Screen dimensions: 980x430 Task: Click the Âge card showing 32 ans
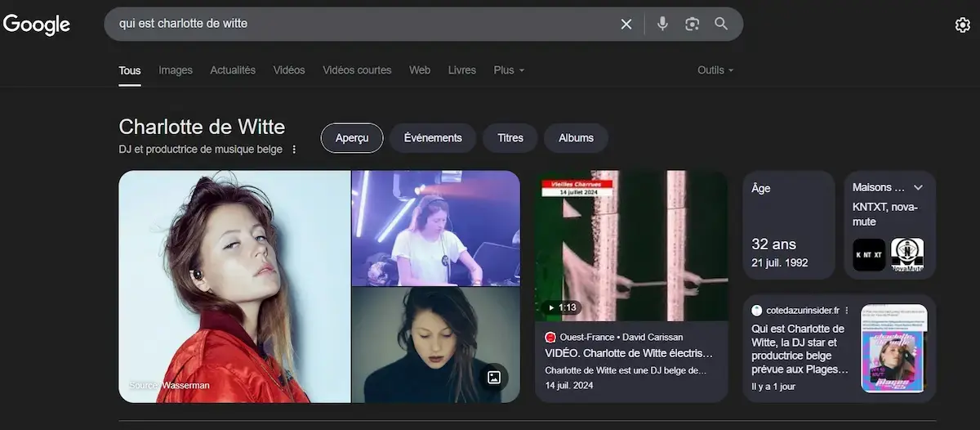click(x=789, y=226)
